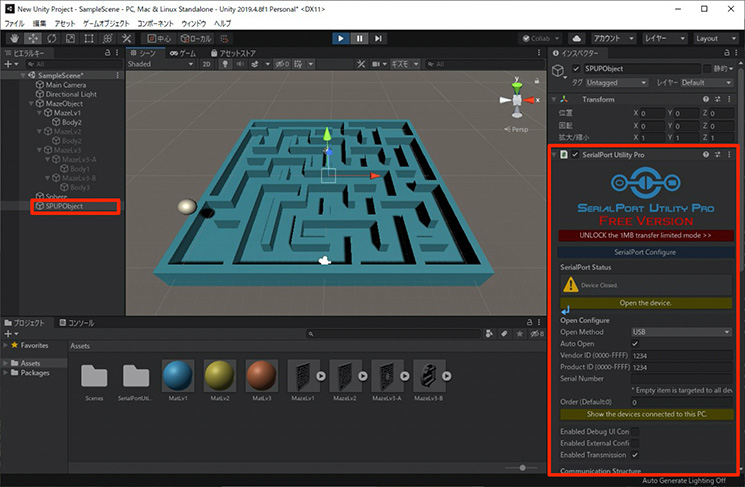Toggle scene audio speaker icon
This screenshot has height=487, width=745.
[240, 64]
